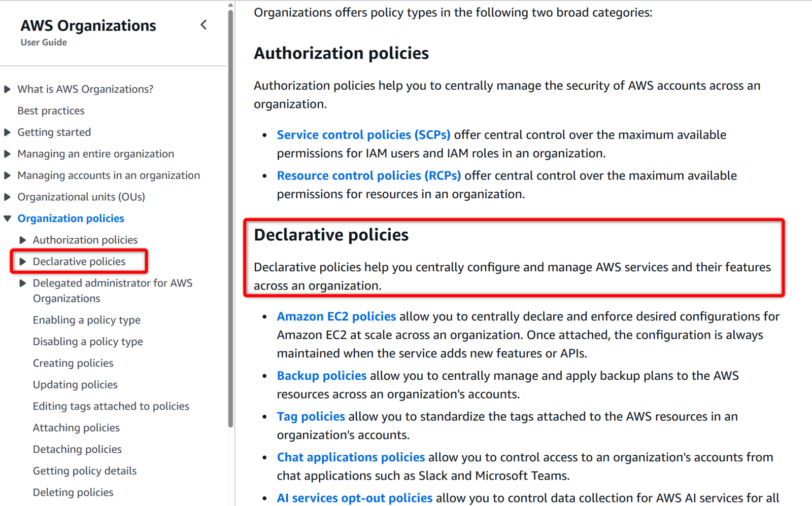
Task: Expand Managing an entire organization arrow
Action: 7,154
